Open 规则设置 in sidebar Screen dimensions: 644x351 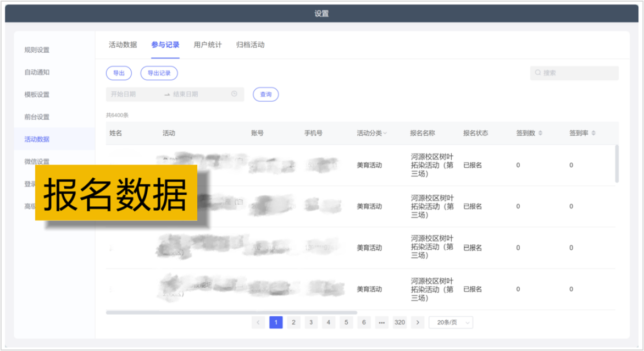tap(37, 50)
